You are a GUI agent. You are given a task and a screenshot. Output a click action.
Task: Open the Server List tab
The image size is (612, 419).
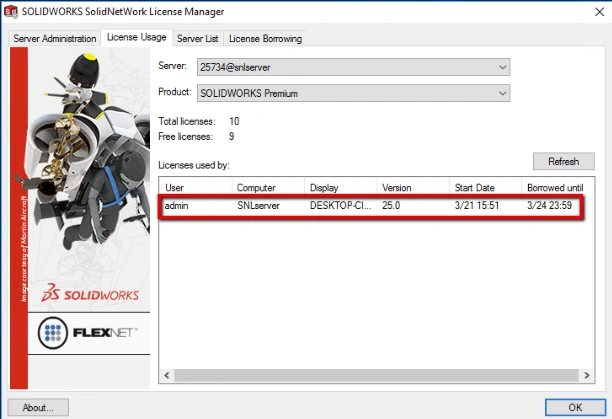pos(197,39)
